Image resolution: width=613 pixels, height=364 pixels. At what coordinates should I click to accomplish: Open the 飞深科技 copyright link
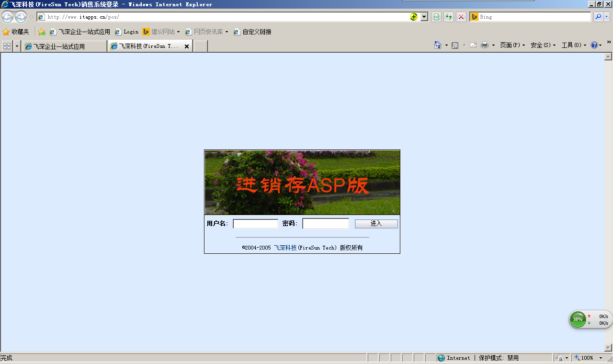point(285,248)
